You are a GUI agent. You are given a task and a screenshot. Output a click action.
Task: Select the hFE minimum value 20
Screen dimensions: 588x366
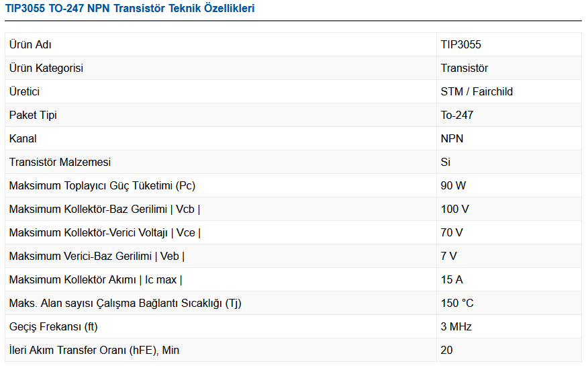point(446,351)
